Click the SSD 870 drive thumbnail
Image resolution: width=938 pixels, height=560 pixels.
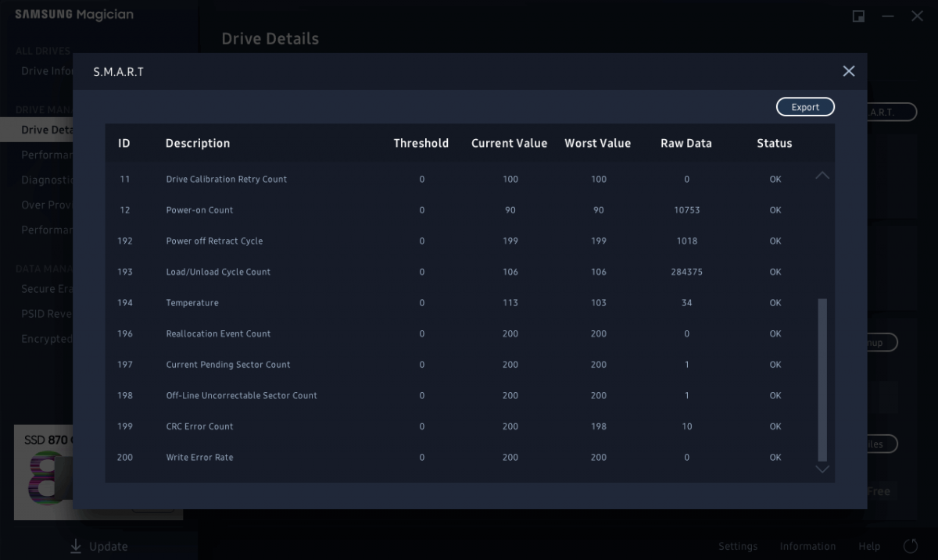pos(44,472)
